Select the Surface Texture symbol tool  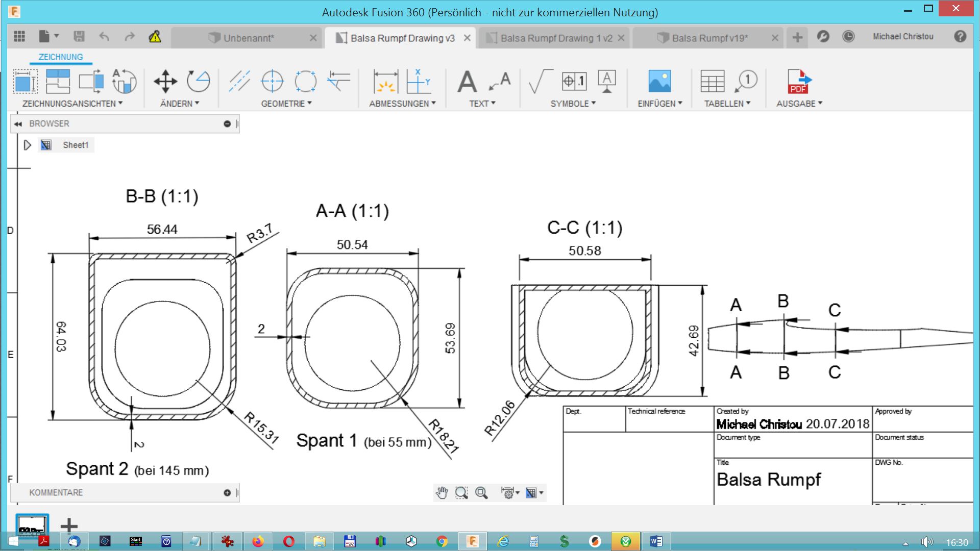coord(541,81)
